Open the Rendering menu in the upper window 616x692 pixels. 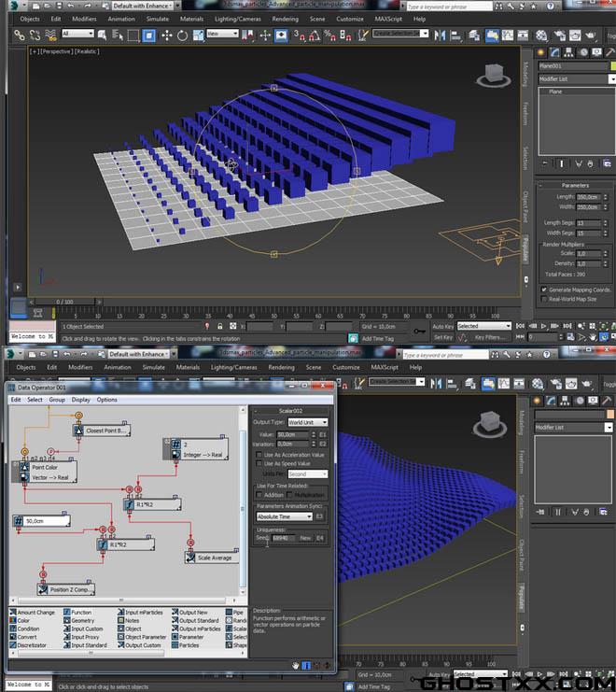point(285,19)
